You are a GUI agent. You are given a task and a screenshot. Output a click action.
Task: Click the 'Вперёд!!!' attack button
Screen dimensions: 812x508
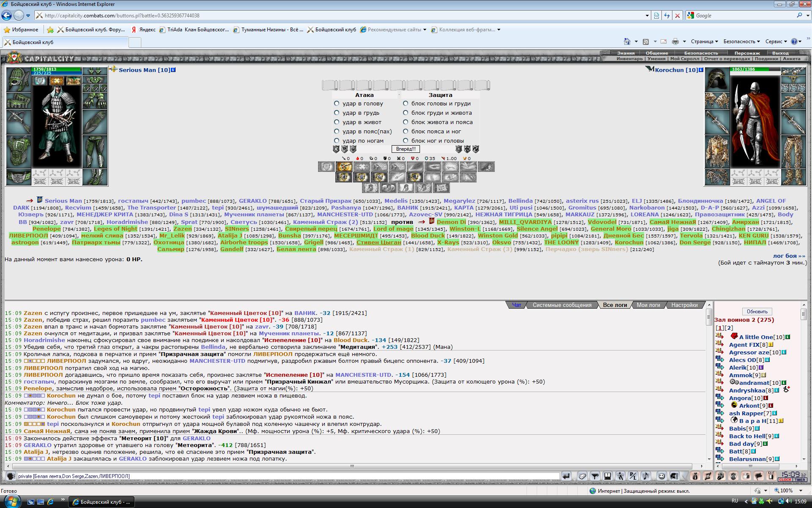point(406,149)
